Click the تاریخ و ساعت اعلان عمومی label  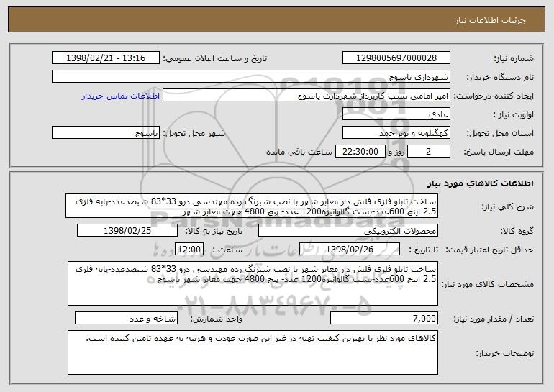point(215,58)
